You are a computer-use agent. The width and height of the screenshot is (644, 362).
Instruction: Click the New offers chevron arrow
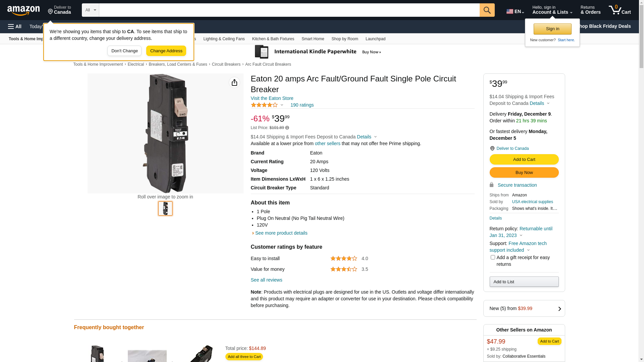point(559,309)
